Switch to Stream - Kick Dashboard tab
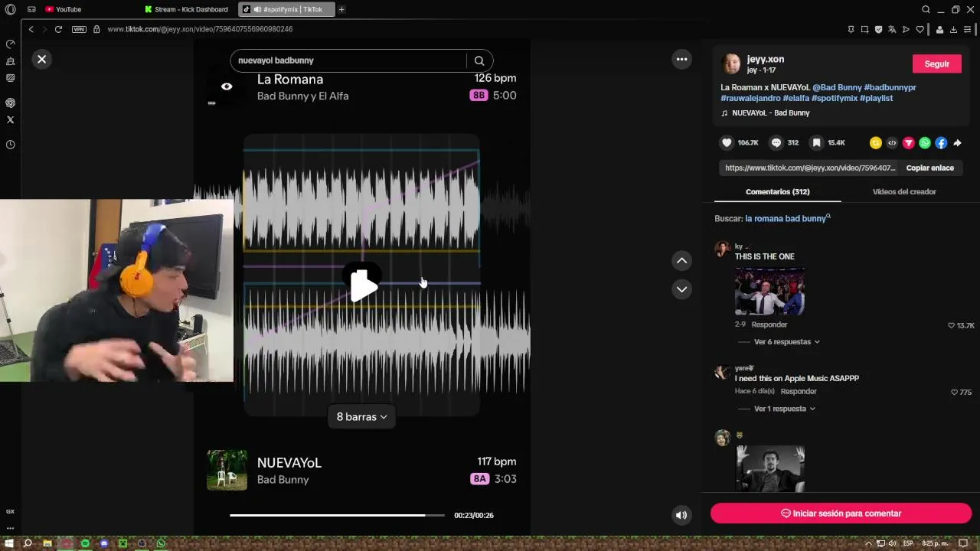The height and width of the screenshot is (551, 980). point(185,9)
